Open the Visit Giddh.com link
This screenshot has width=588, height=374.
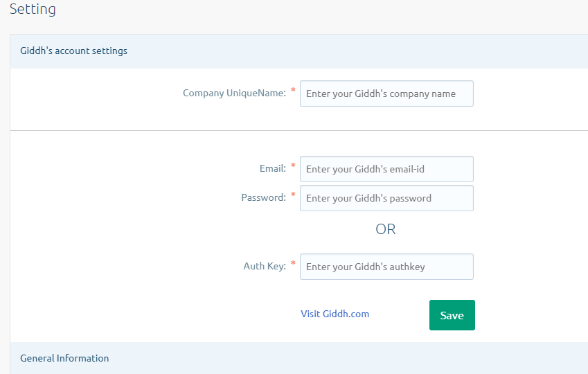pyautogui.click(x=335, y=314)
